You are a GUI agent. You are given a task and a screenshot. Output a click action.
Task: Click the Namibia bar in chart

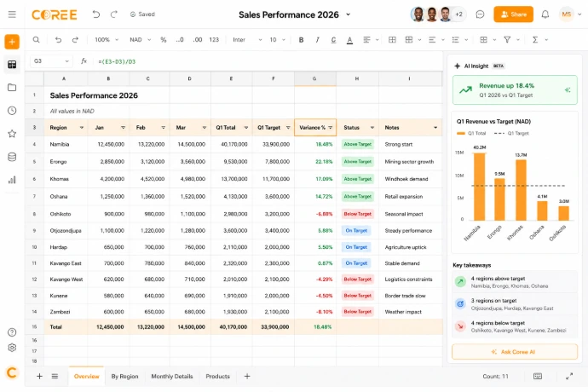479,187
